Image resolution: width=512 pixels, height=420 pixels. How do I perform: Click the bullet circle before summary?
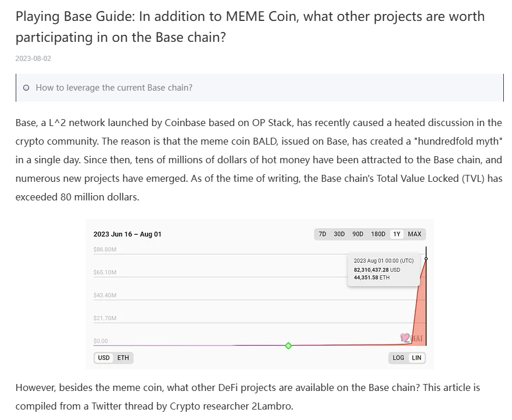[26, 88]
